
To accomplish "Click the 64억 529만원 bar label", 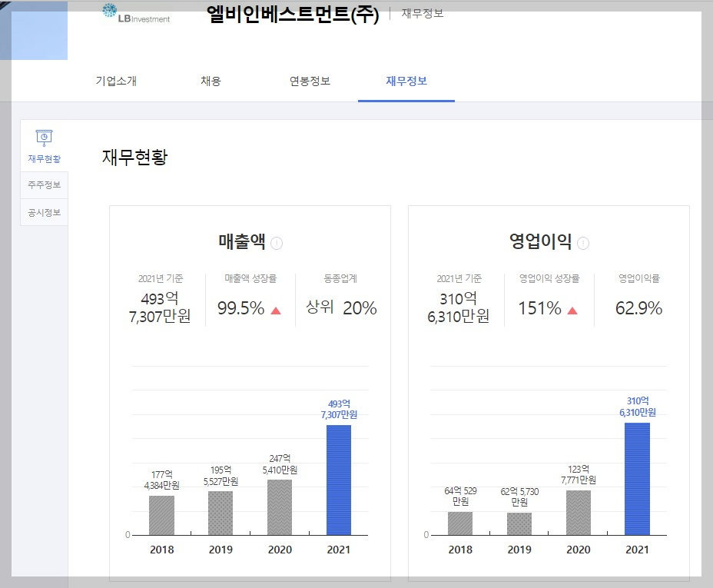I will tap(460, 496).
